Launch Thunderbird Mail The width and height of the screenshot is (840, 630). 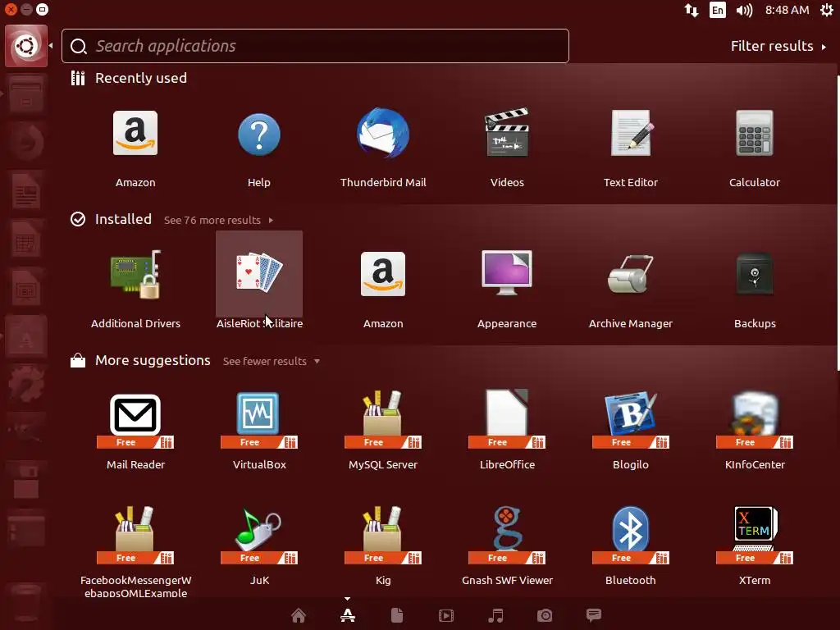pyautogui.click(x=383, y=133)
